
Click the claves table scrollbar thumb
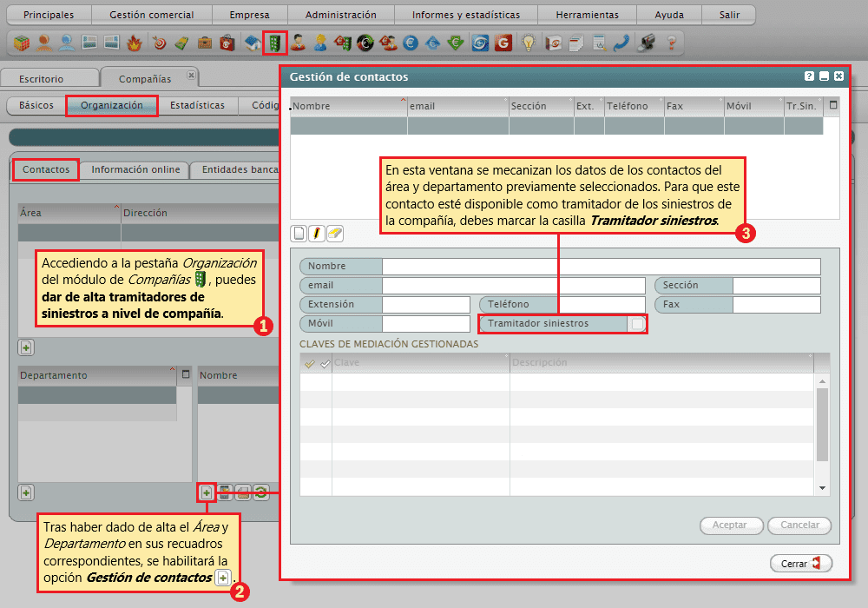point(823,425)
